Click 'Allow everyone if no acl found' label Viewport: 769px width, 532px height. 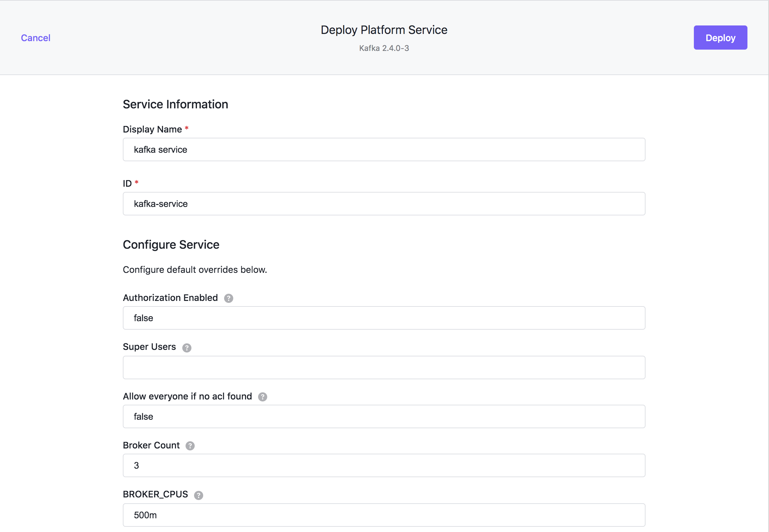tap(187, 396)
